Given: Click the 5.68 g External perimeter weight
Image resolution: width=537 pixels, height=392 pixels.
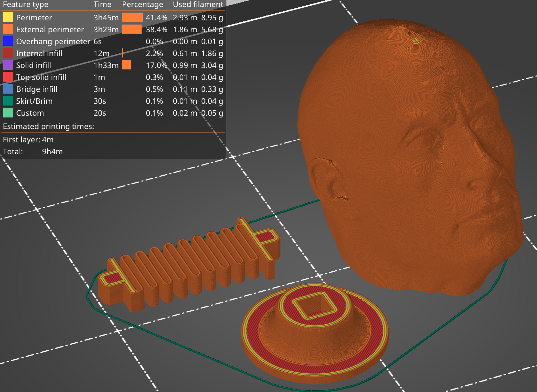Looking at the screenshot, I should pos(212,29).
